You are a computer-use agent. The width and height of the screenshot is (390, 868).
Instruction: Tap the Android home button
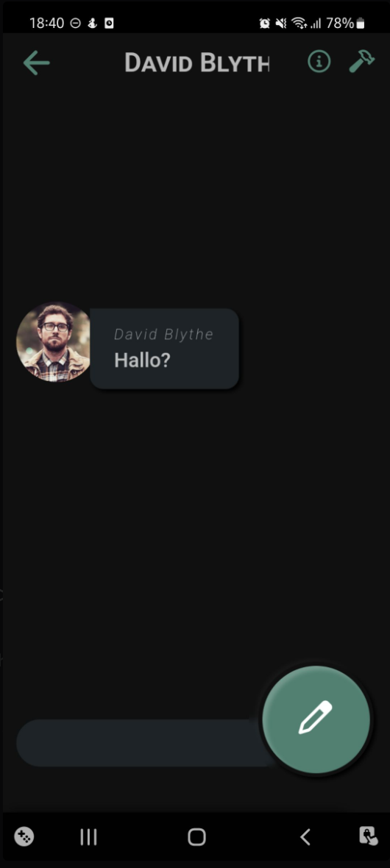pos(196,836)
